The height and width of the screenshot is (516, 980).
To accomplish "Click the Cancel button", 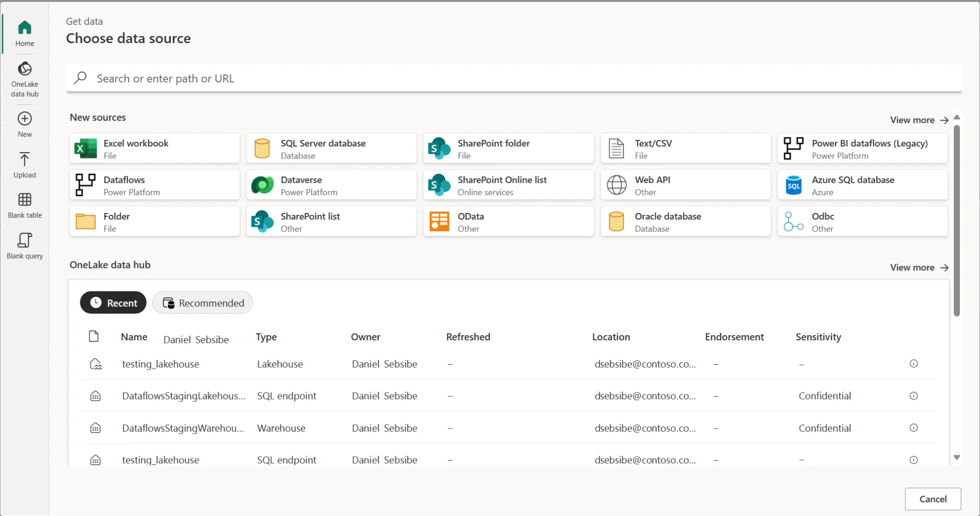I will click(933, 499).
